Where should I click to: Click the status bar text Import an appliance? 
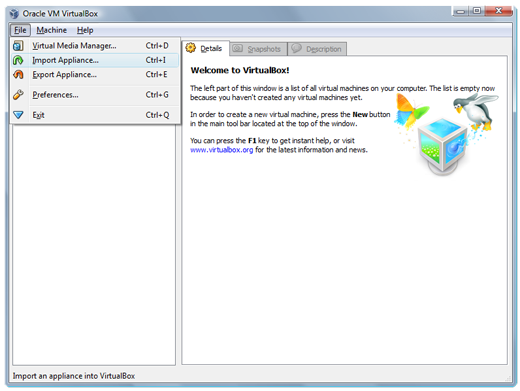(74, 376)
